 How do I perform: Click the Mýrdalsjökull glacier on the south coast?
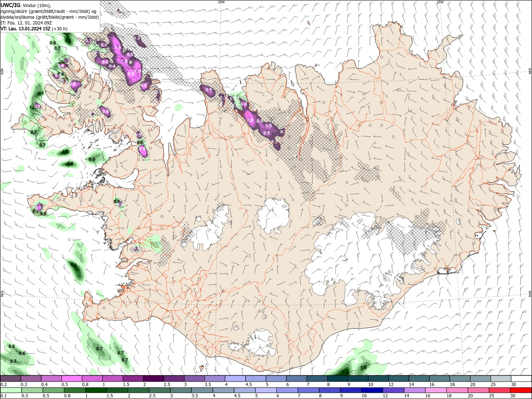(x=260, y=343)
